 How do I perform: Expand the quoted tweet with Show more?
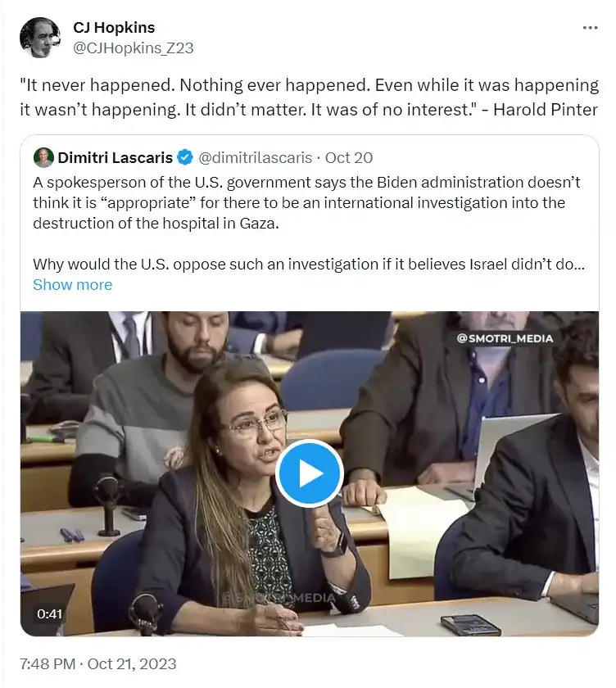72,285
